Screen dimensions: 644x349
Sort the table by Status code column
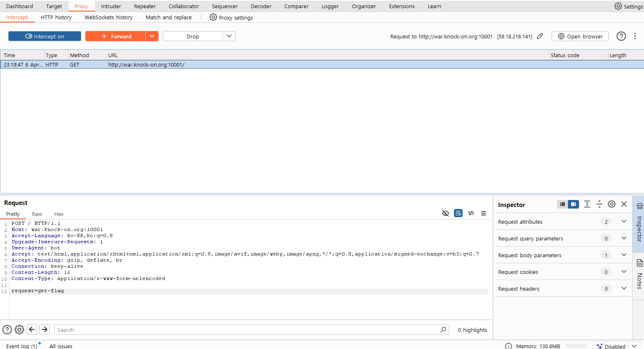click(x=578, y=55)
